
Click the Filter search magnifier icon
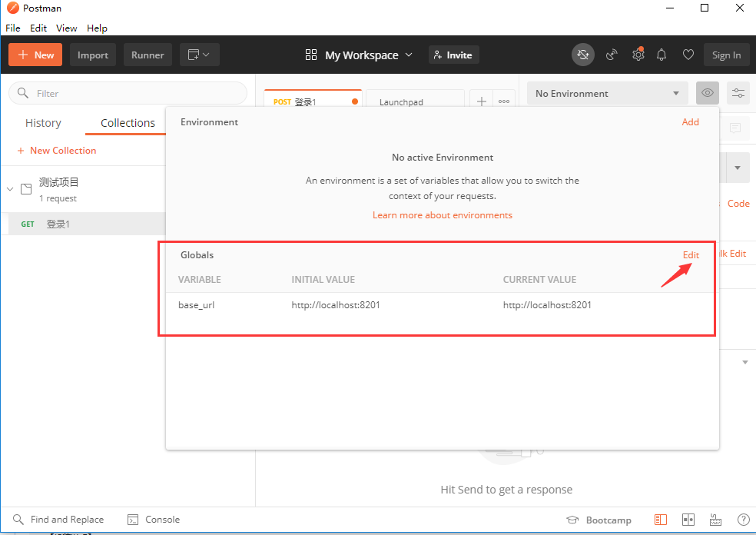pos(22,93)
